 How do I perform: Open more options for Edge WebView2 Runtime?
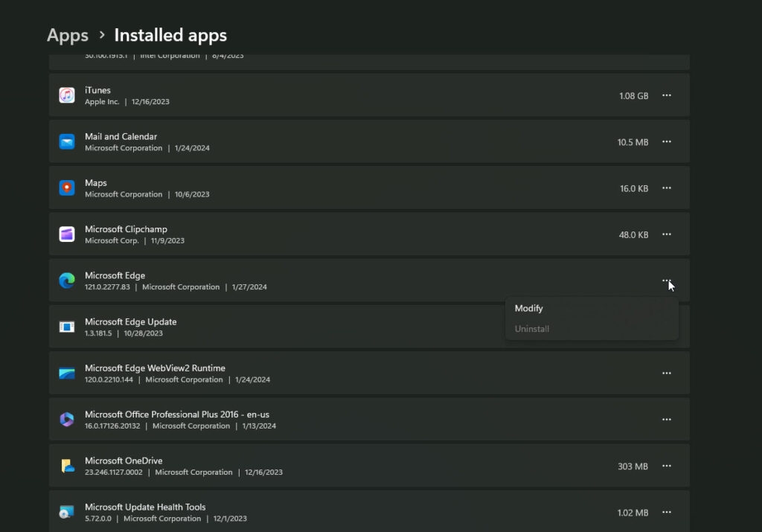pos(666,373)
